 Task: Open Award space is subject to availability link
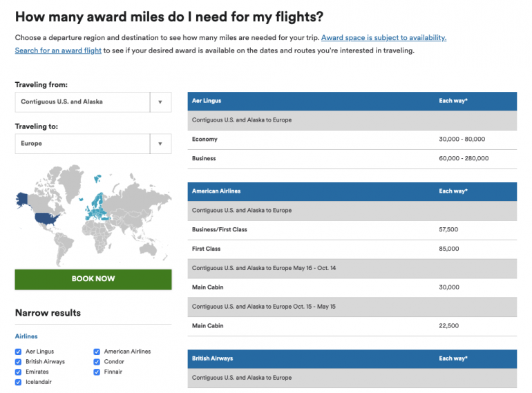[x=383, y=38]
